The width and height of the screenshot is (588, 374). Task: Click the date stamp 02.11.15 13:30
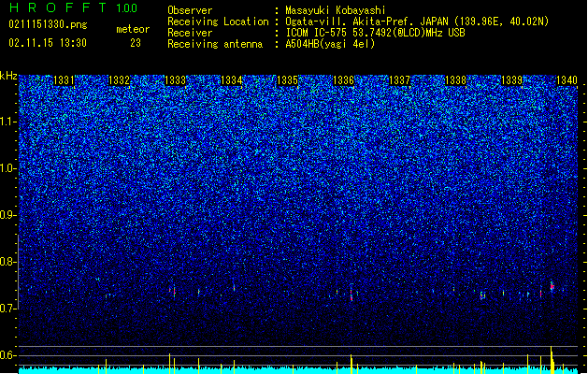pyautogui.click(x=48, y=43)
